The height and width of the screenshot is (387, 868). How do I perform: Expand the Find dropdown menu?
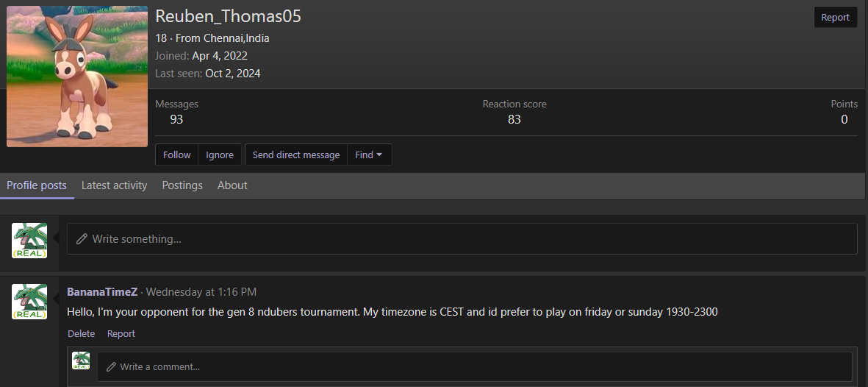click(369, 155)
